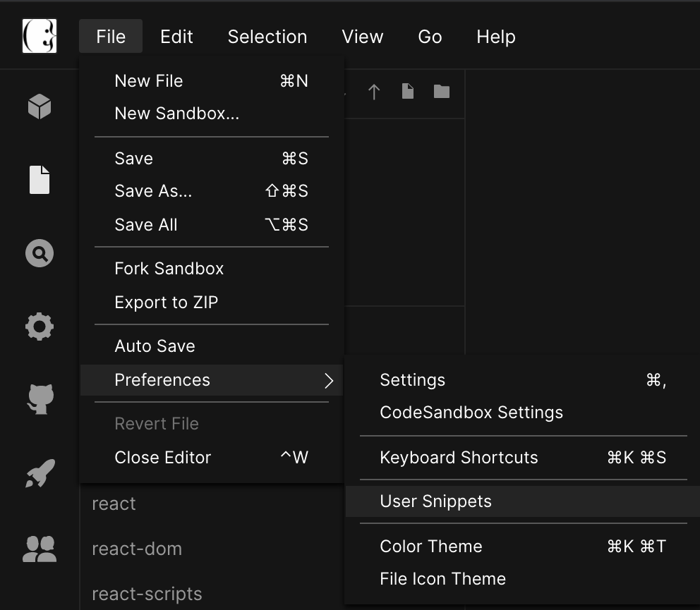Click the upload arrow icon in explorer toolbar
700x610 pixels.
[374, 92]
